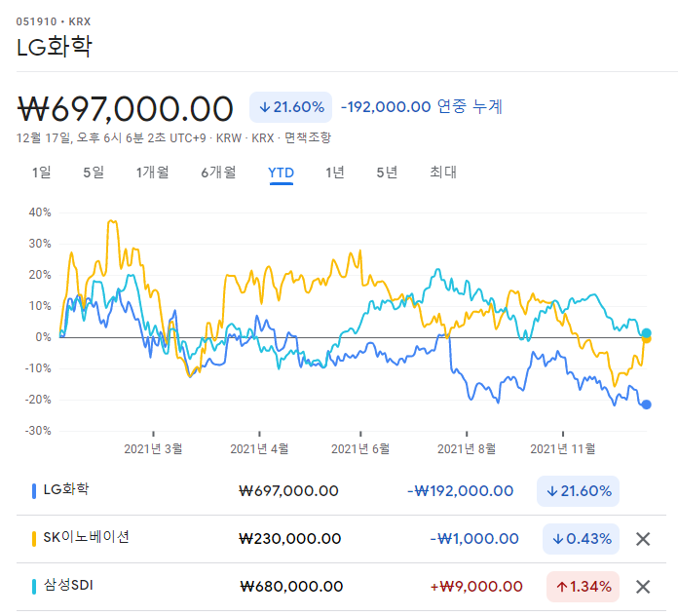Screen dimensions: 678x616
Task: Open the 삼성SDI comparison row
Action: click(x=341, y=587)
